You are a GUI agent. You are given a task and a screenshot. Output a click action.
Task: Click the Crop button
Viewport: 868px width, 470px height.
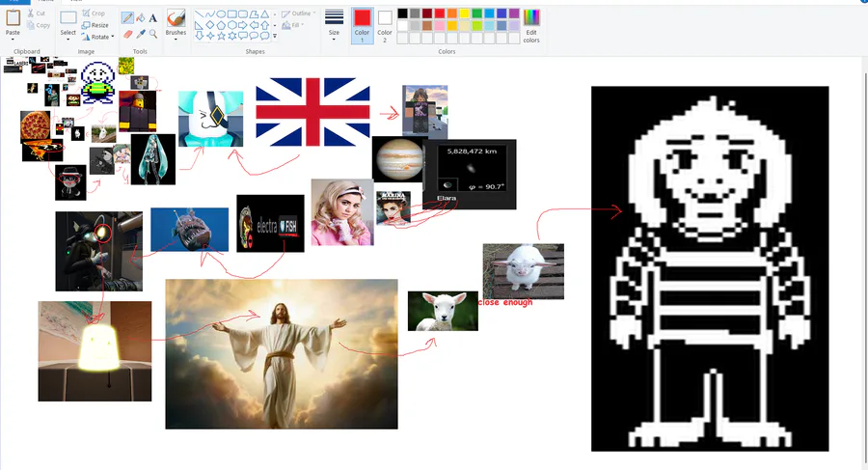click(94, 14)
